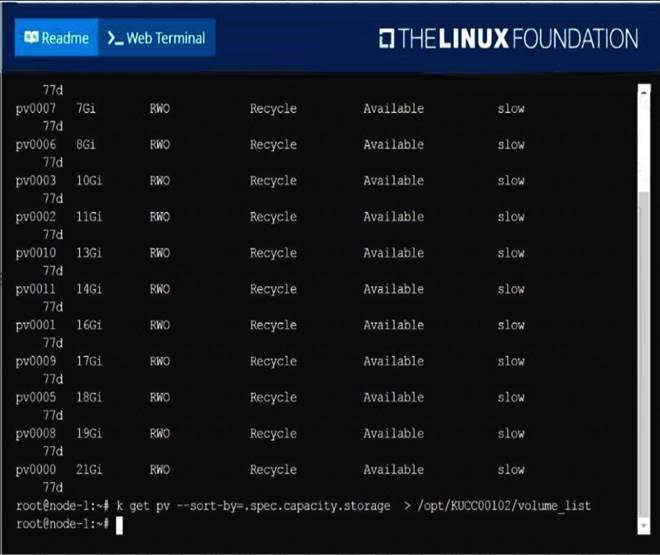
Task: Click the 7Gi capacity value
Action: pyautogui.click(x=86, y=109)
